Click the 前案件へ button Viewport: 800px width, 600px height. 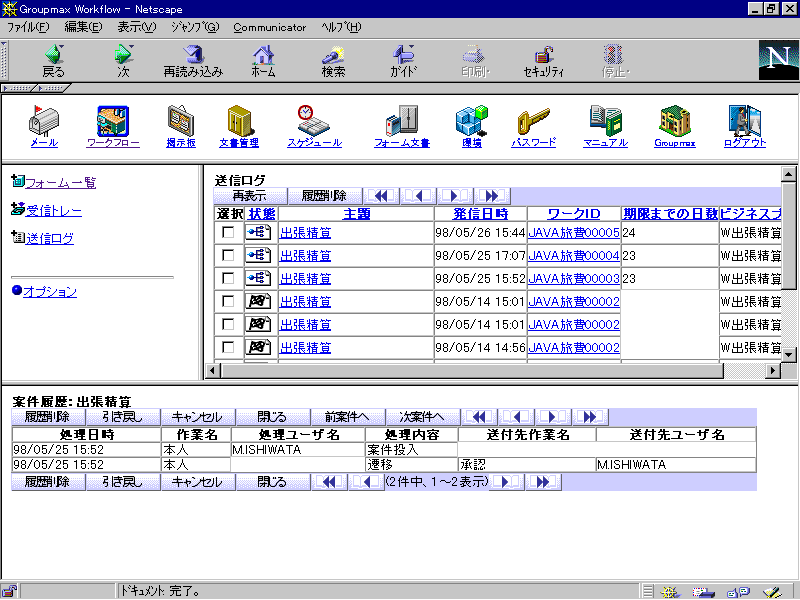347,417
